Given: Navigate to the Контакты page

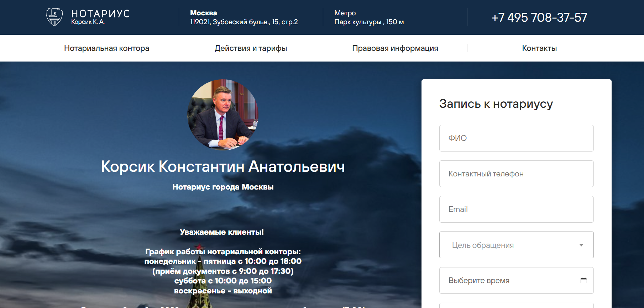Looking at the screenshot, I should click(x=539, y=48).
